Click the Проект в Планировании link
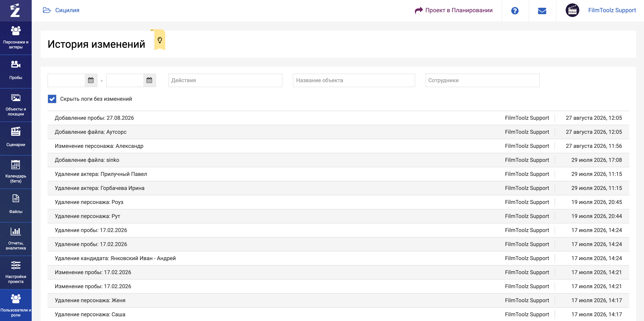Image resolution: width=644 pixels, height=321 pixels. pyautogui.click(x=453, y=10)
